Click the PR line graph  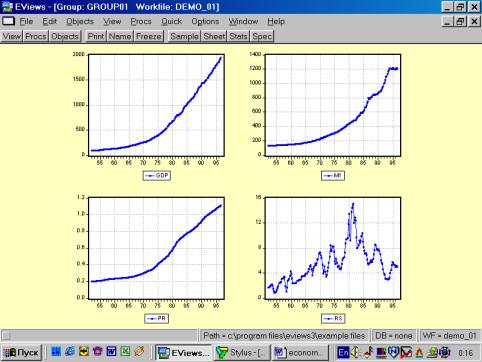[x=156, y=248]
